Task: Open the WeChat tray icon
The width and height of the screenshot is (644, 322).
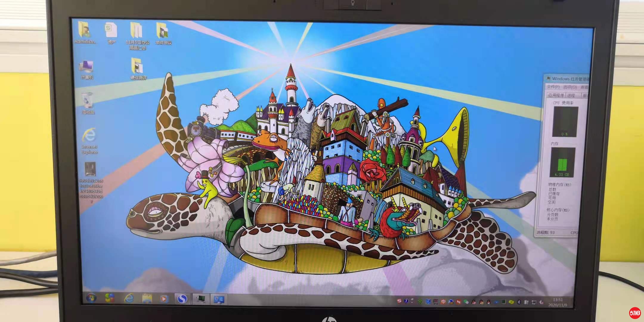Action: click(x=466, y=302)
